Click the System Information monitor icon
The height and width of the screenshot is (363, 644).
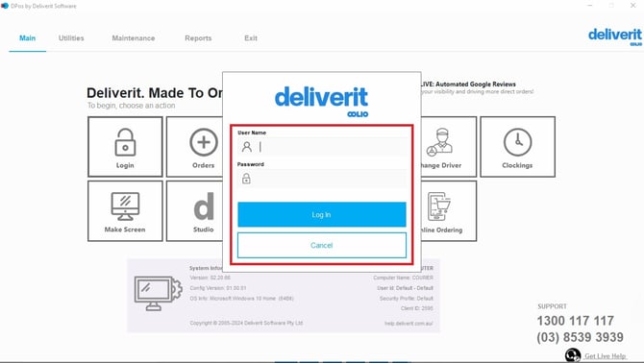(158, 293)
